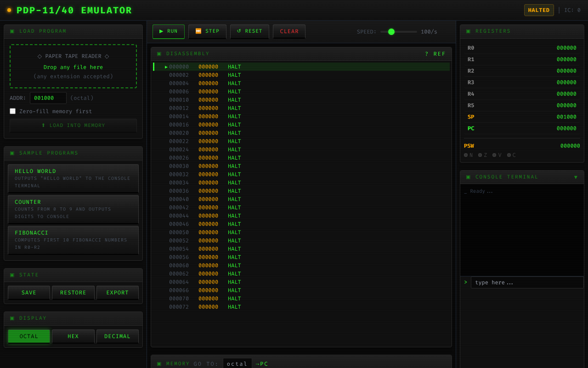Click the Display panel icon
The image size is (588, 368).
point(12,318)
